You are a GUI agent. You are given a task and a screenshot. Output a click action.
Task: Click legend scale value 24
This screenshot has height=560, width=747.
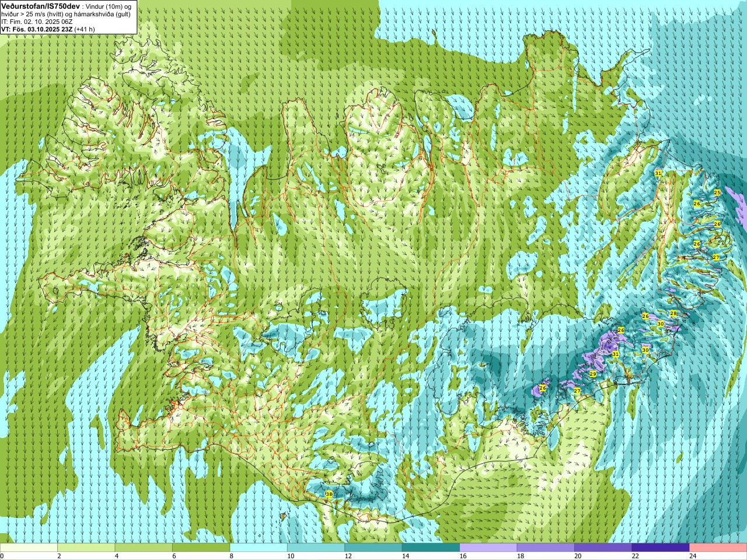pyautogui.click(x=693, y=556)
